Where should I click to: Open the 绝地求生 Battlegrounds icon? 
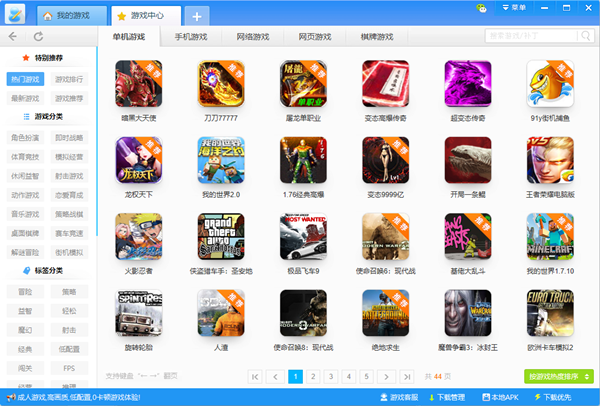point(385,313)
